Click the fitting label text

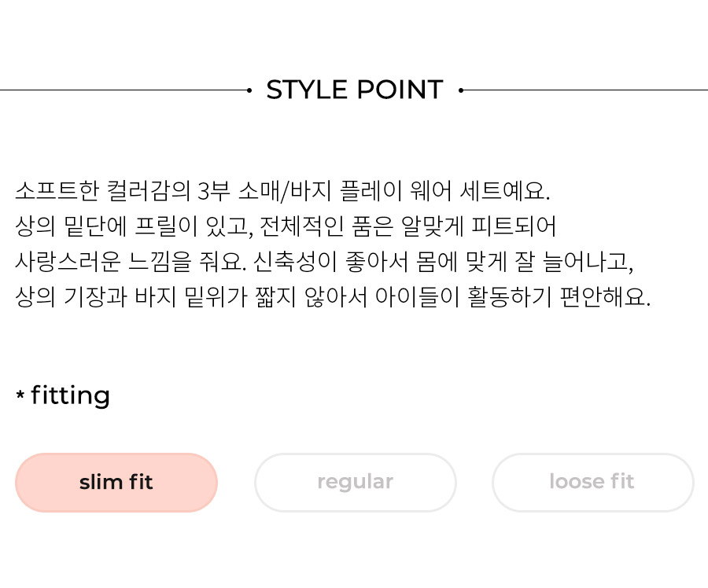pyautogui.click(x=71, y=395)
